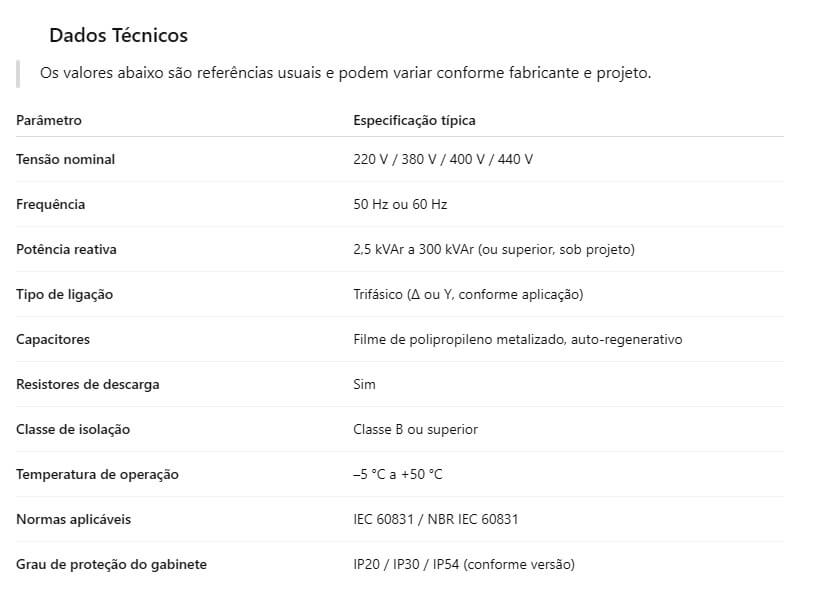Click the Temperatura de operação label
Viewport: 813px width, 599px height.
97,474
